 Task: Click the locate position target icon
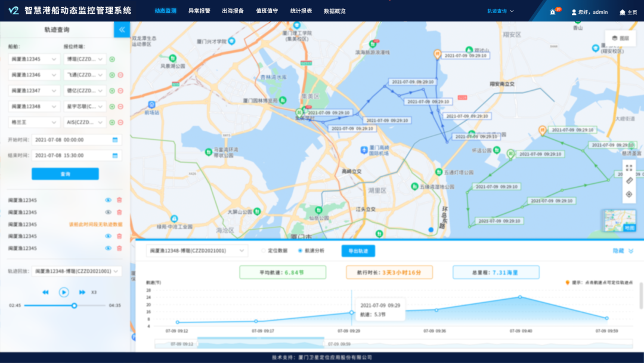coord(628,194)
